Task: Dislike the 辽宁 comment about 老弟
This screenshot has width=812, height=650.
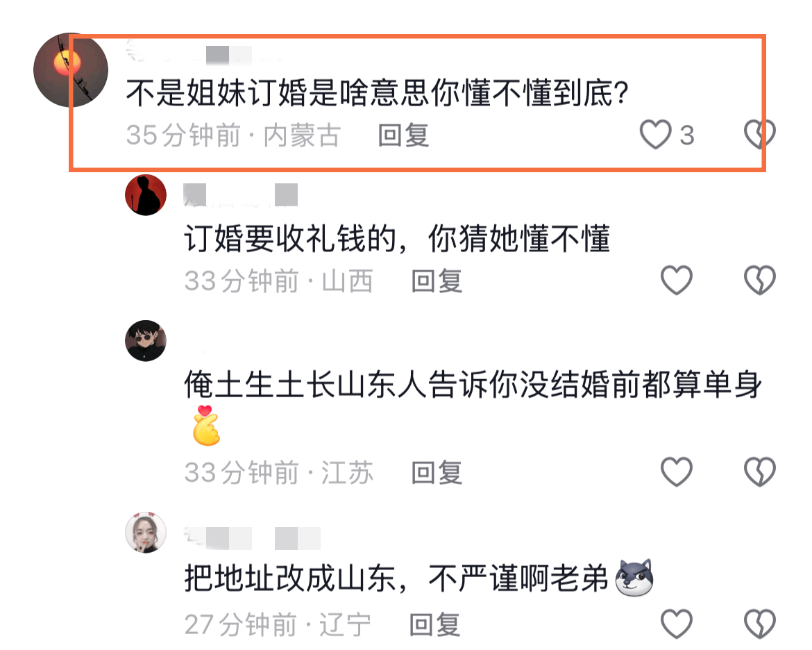Action: tap(760, 624)
